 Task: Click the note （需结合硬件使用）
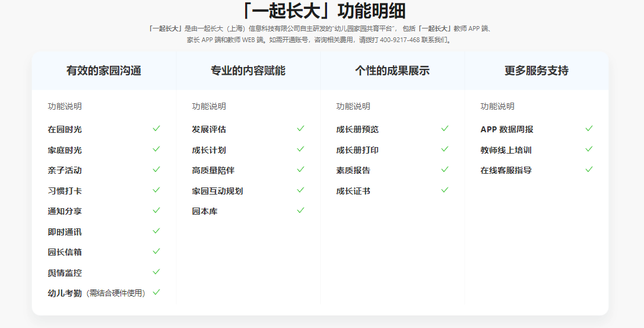pos(117,294)
